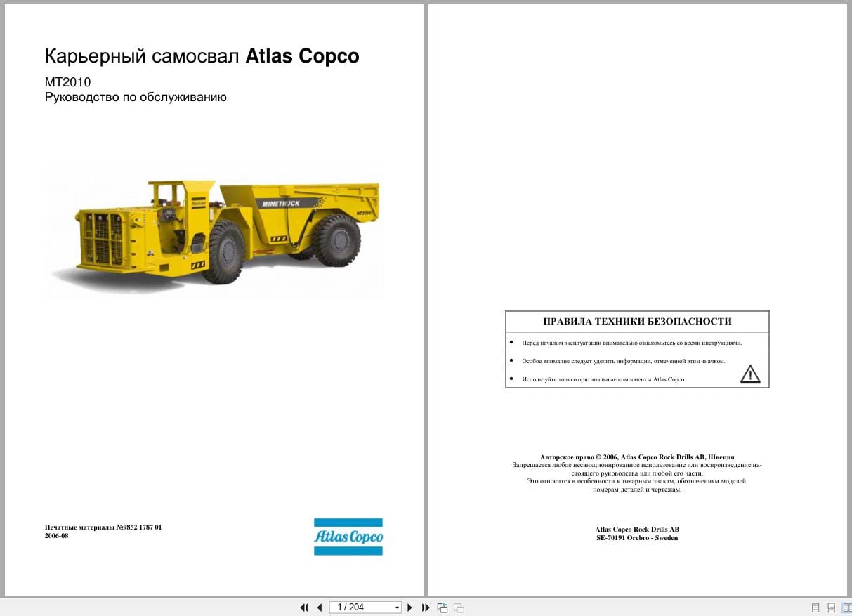This screenshot has width=852, height=616.
Task: Go to first page of document
Action: pos(304,608)
